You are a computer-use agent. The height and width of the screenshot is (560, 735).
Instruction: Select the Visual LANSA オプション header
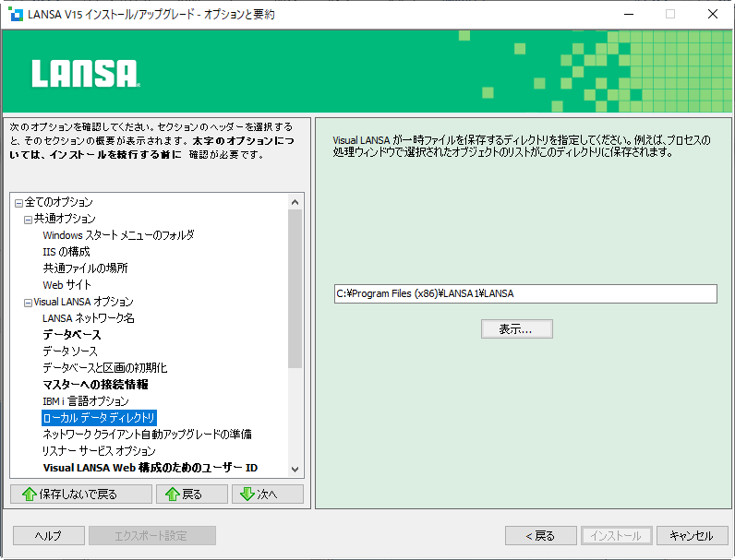pos(83,302)
